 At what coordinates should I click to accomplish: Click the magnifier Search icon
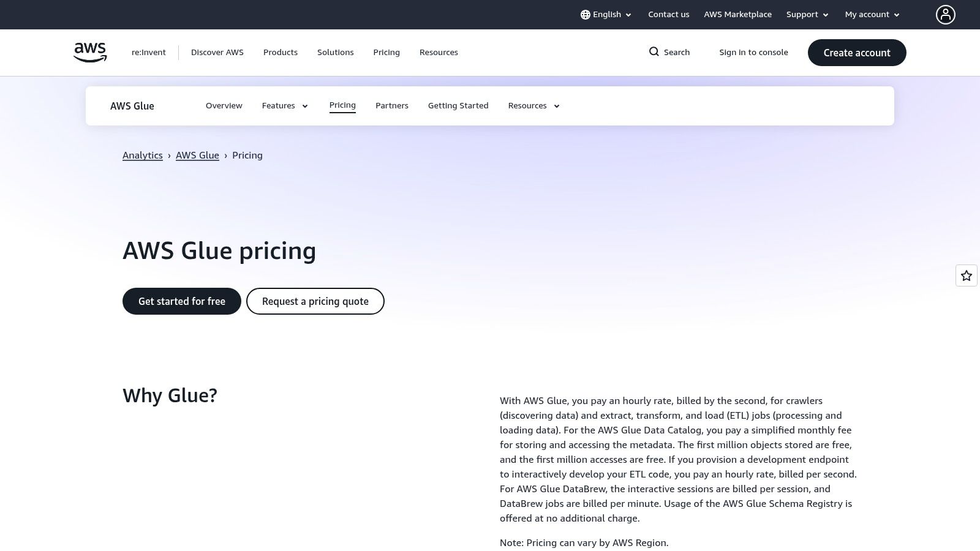coord(654,52)
